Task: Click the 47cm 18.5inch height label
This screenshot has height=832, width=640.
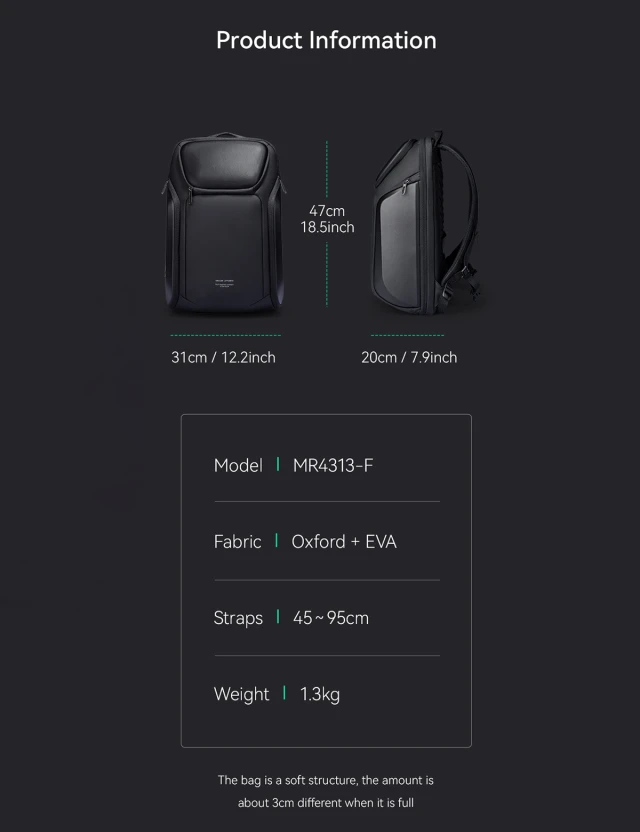Action: point(327,219)
